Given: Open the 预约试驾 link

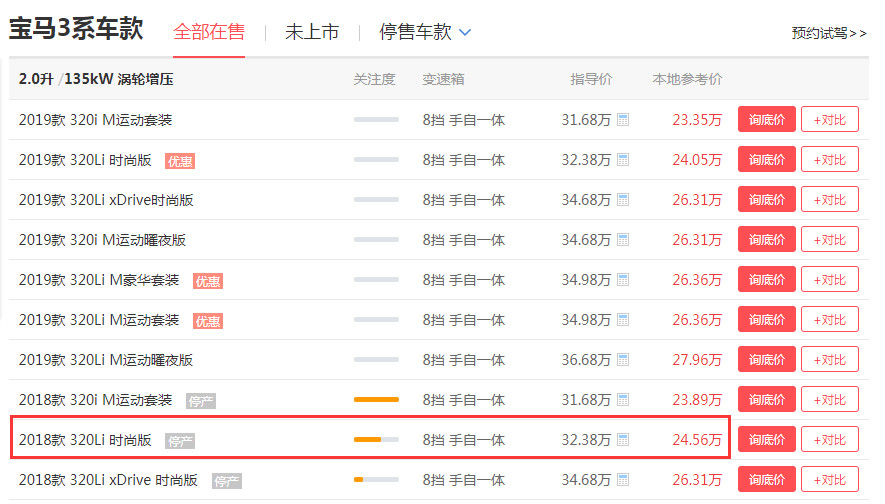Looking at the screenshot, I should point(829,33).
